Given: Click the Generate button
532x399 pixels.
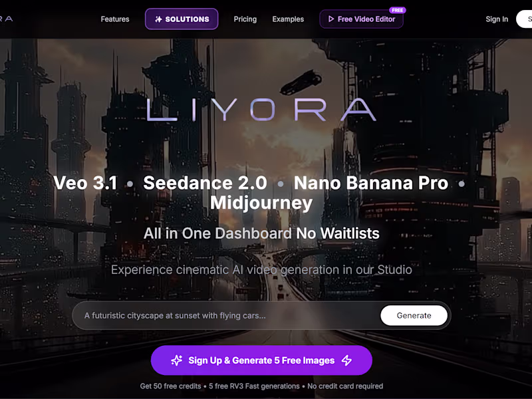Looking at the screenshot, I should point(414,315).
